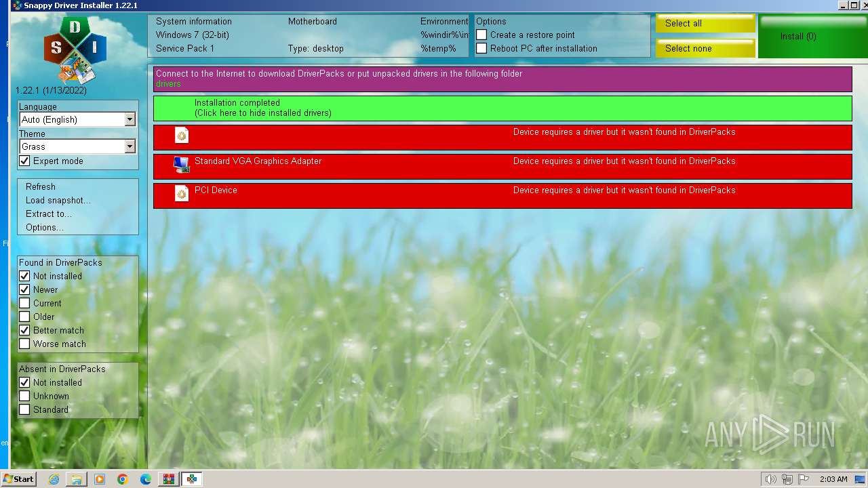Check the Standard filter checkbox

pyautogui.click(x=24, y=409)
